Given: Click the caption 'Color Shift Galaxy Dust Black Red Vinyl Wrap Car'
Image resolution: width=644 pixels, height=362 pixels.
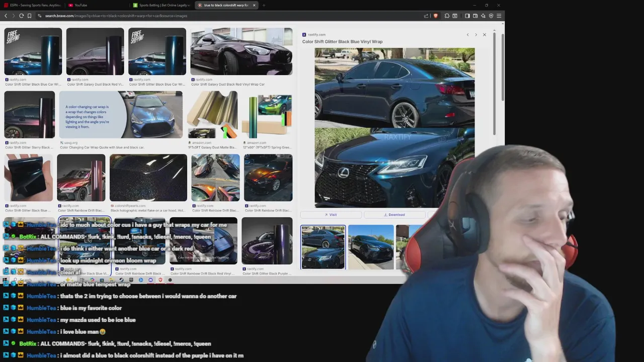Looking at the screenshot, I should coord(227,84).
